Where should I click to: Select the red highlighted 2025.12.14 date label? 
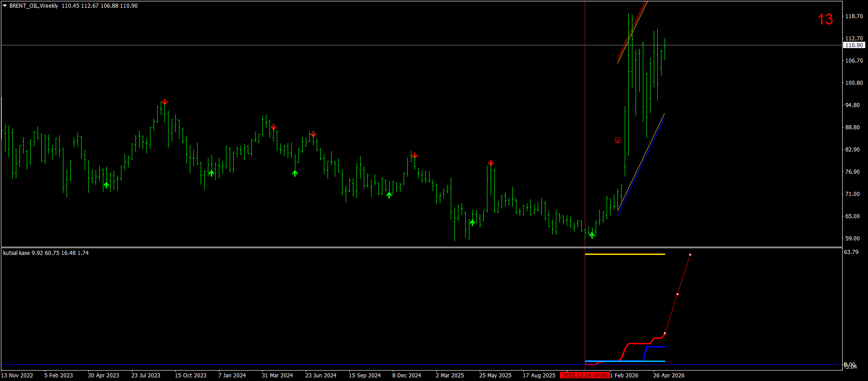point(584,375)
